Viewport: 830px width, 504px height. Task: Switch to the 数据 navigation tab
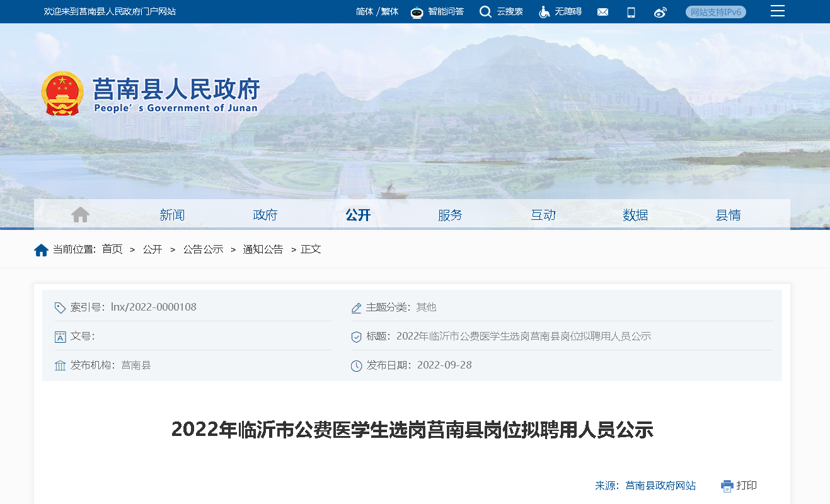[635, 215]
